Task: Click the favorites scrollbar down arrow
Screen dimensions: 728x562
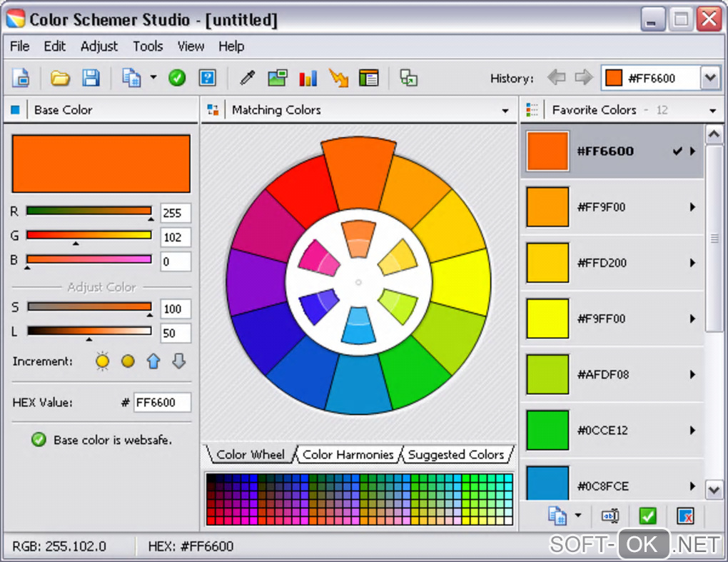Action: coord(714,490)
